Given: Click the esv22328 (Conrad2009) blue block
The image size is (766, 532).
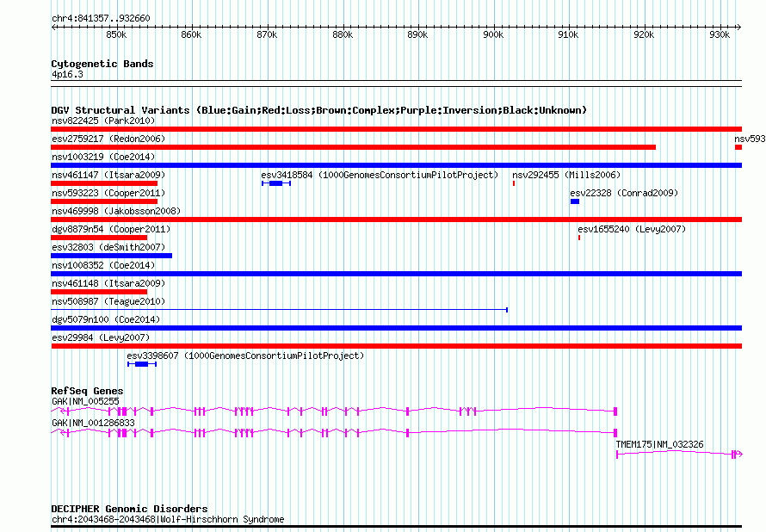Looking at the screenshot, I should [575, 201].
